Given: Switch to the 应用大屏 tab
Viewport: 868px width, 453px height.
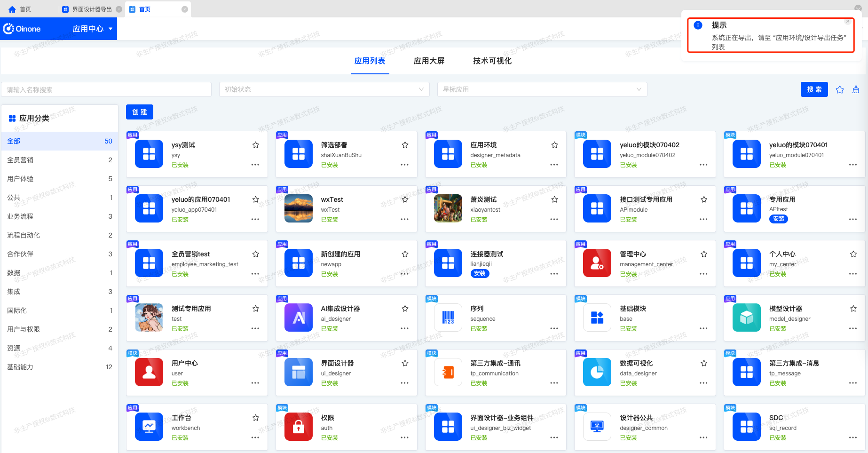Looking at the screenshot, I should [x=429, y=61].
